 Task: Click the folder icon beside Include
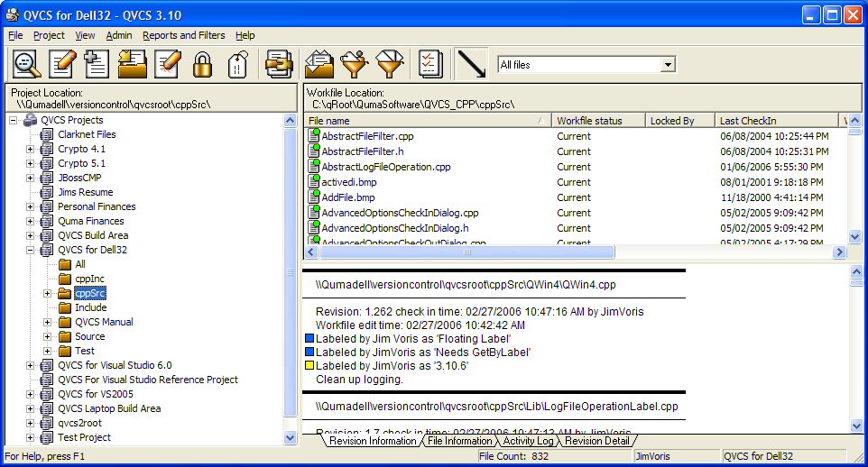[65, 307]
